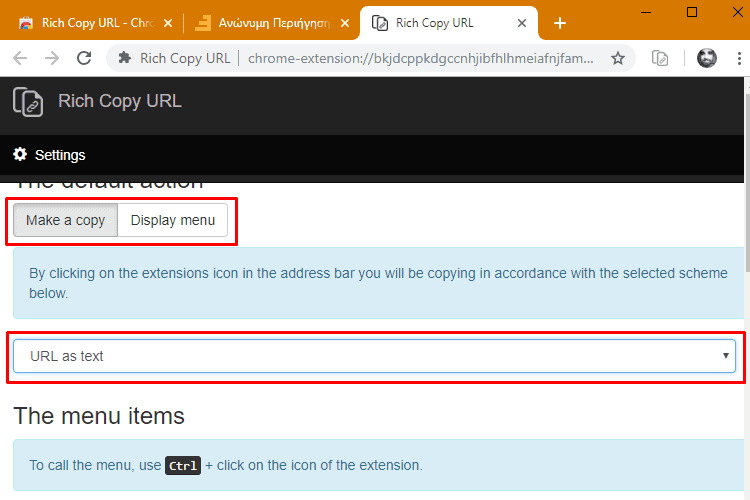Click the text about copying with selected scheme
This screenshot has width=750, height=500.
[378, 283]
